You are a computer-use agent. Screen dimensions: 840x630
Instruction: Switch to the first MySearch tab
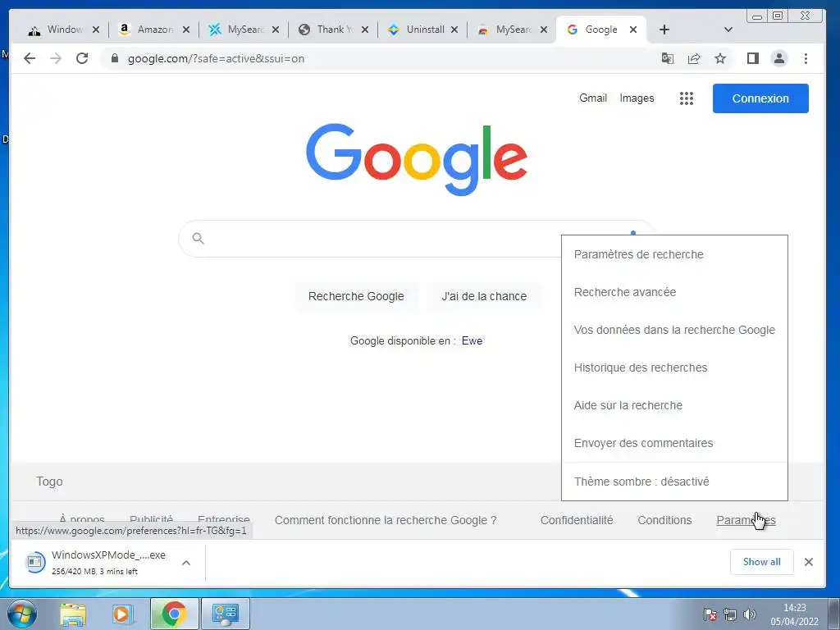click(242, 30)
